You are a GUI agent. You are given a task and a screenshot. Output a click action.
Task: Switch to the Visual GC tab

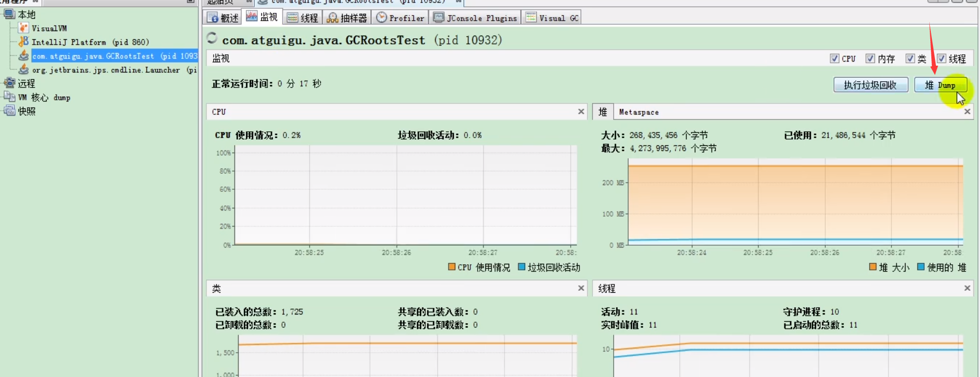pos(552,18)
